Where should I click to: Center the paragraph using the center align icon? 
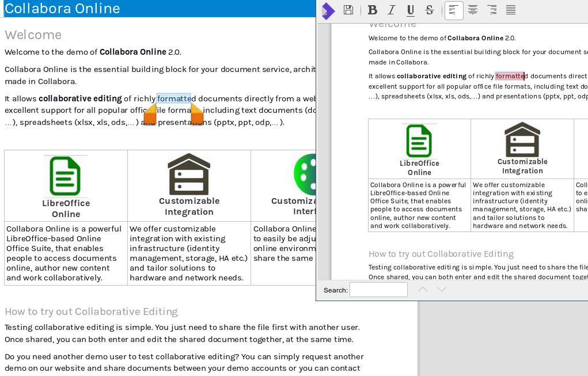473,10
